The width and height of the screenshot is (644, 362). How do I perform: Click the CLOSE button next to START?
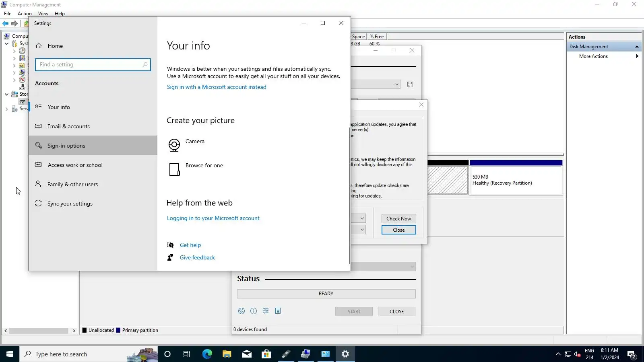pos(396,312)
